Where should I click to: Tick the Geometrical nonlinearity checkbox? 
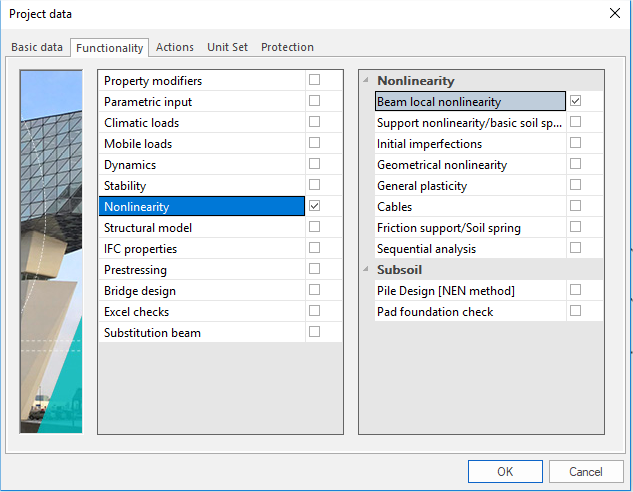pos(575,164)
